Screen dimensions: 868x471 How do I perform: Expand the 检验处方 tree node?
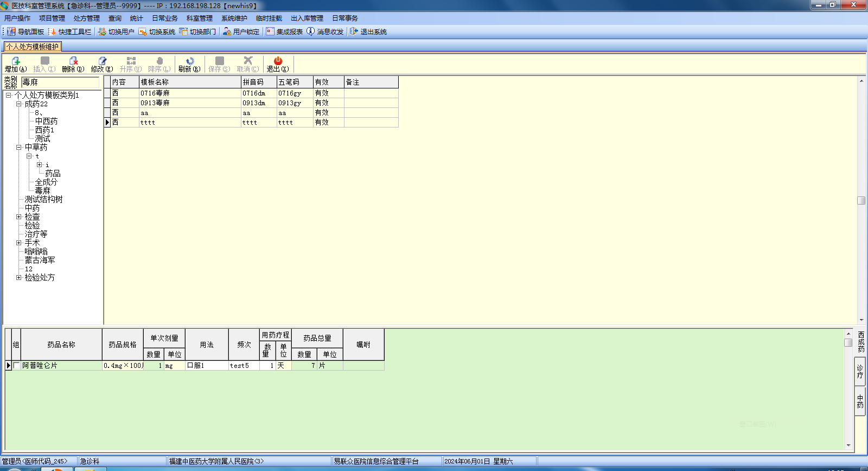[x=18, y=278]
